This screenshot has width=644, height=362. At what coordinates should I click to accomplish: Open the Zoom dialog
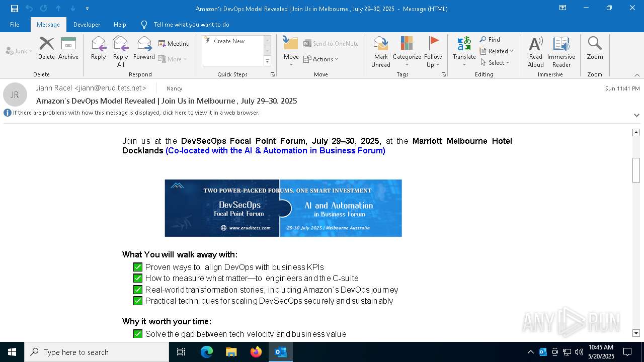[x=595, y=48]
